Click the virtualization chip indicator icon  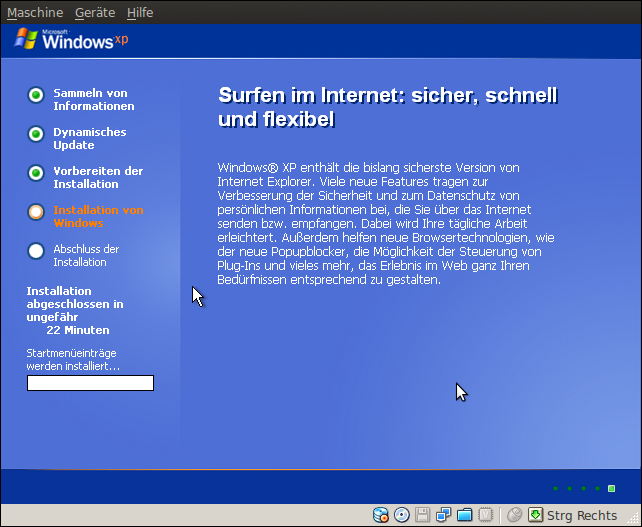[x=486, y=515]
